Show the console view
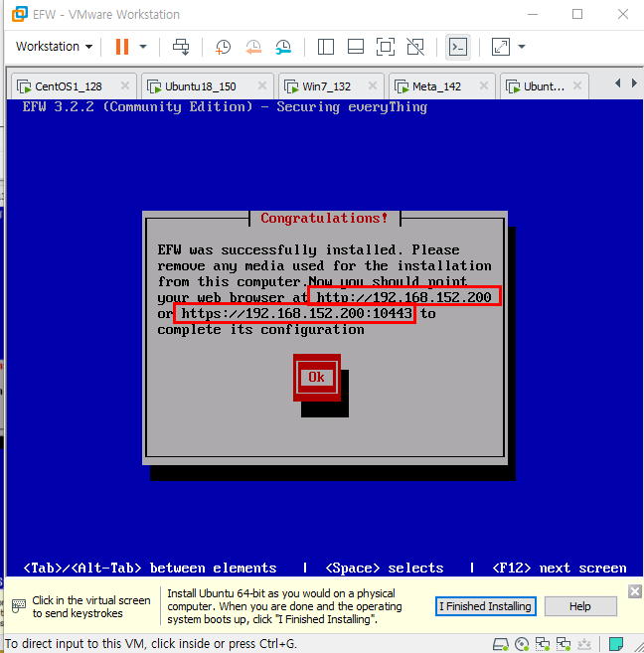The image size is (644, 653). 458,47
